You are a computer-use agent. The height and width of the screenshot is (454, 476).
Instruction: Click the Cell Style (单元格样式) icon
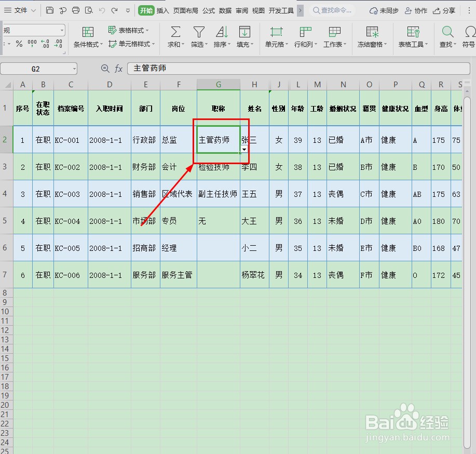[x=112, y=44]
